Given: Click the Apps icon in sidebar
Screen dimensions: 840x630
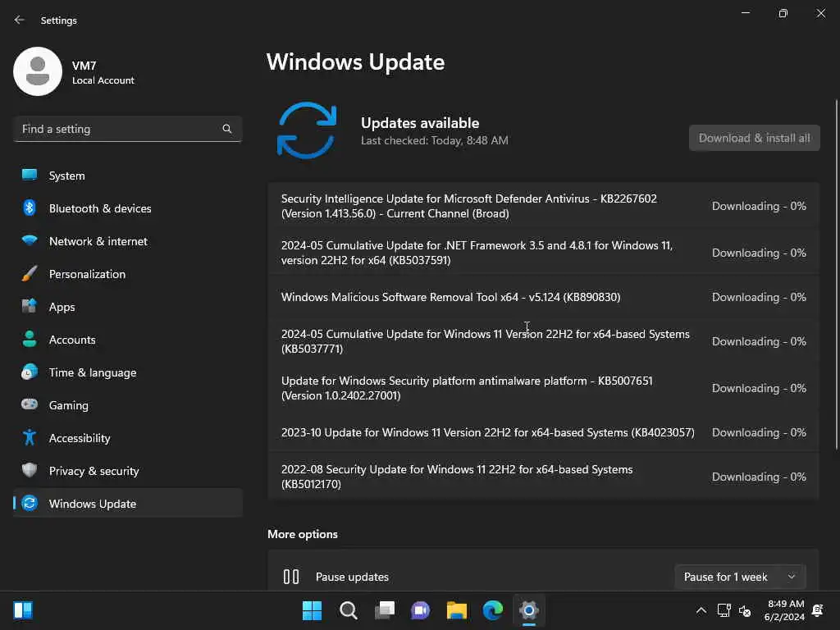Looking at the screenshot, I should pyautogui.click(x=30, y=307).
